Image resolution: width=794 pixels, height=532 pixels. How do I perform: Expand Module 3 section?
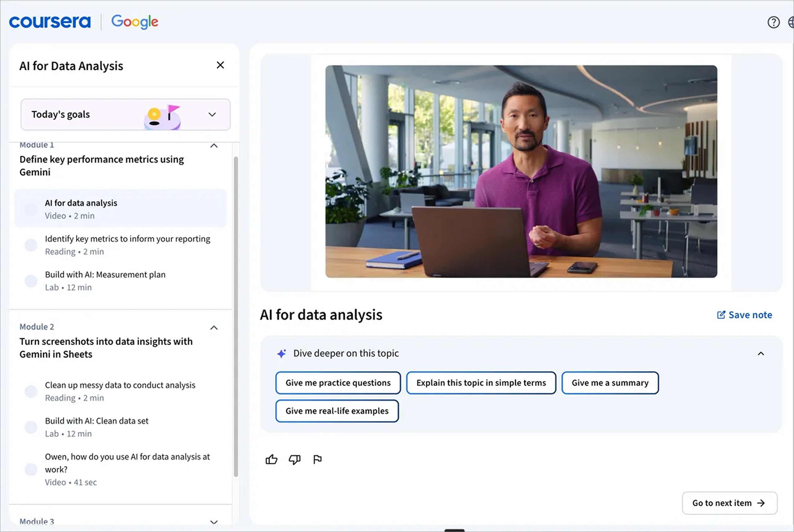click(214, 522)
